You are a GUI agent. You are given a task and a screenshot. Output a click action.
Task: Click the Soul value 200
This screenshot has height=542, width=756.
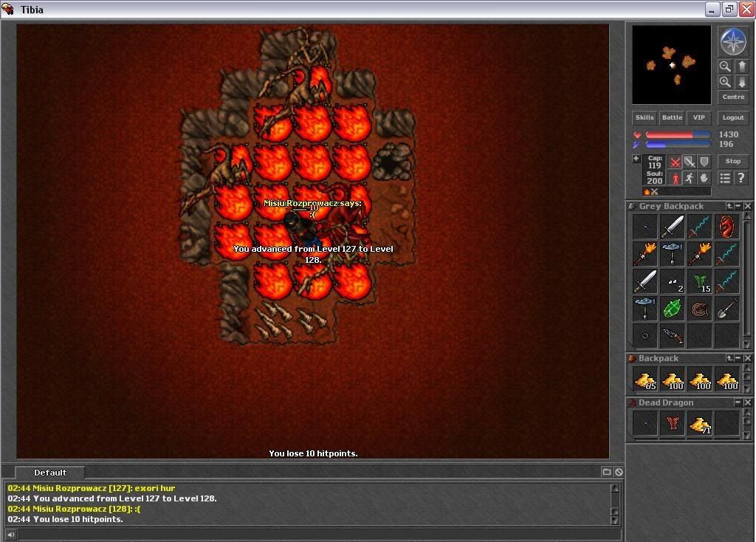(x=654, y=181)
